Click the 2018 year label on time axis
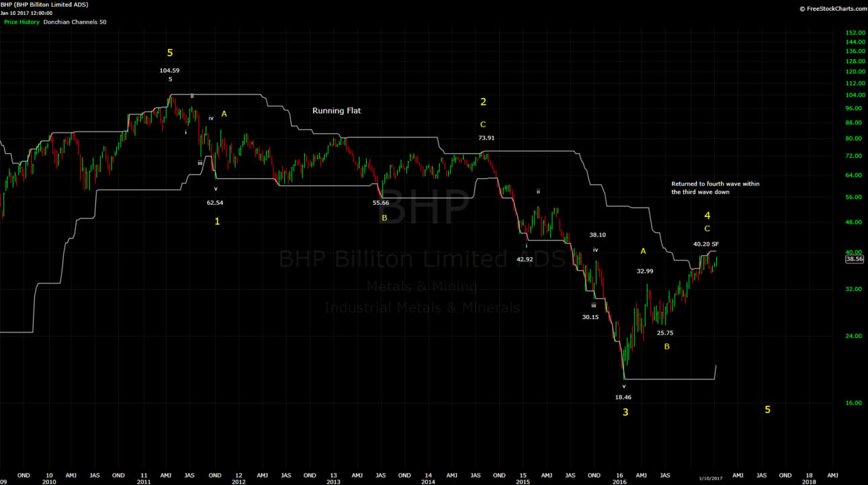 [810, 481]
